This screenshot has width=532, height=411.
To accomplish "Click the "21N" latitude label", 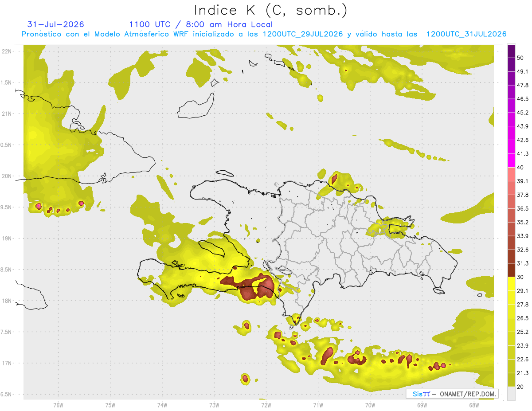I will (8, 114).
